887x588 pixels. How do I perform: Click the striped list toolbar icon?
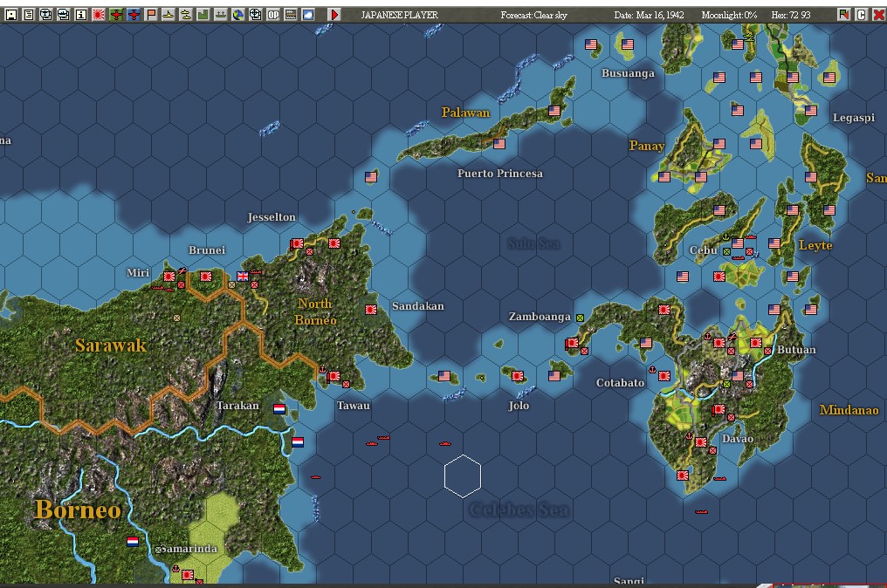[x=291, y=15]
